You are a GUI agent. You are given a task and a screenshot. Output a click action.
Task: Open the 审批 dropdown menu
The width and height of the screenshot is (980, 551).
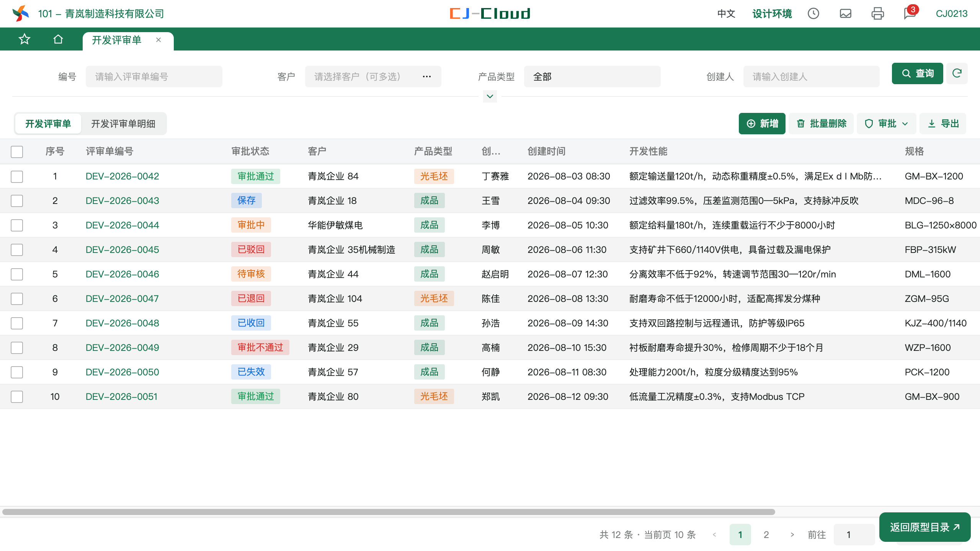tap(886, 124)
